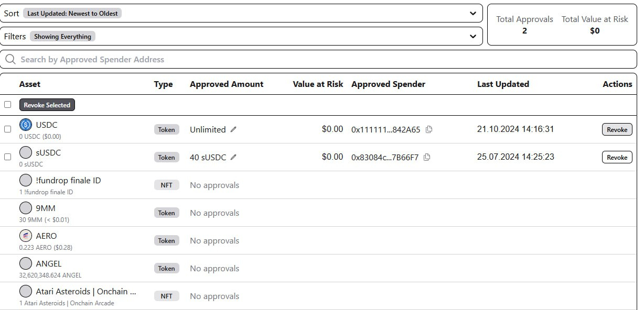Click the pencil icon next to Unlimited
The width and height of the screenshot is (644, 310).
(233, 129)
